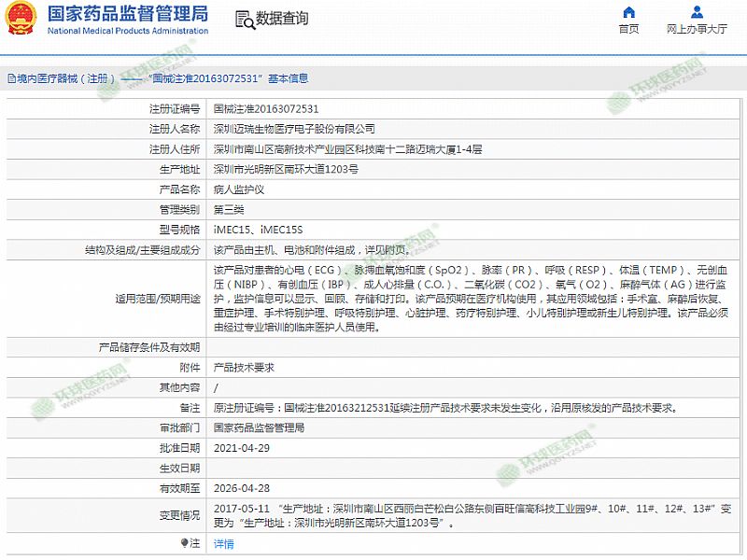Click the approval date 2021-04-29
This screenshot has height=560, width=747.
coord(241,448)
